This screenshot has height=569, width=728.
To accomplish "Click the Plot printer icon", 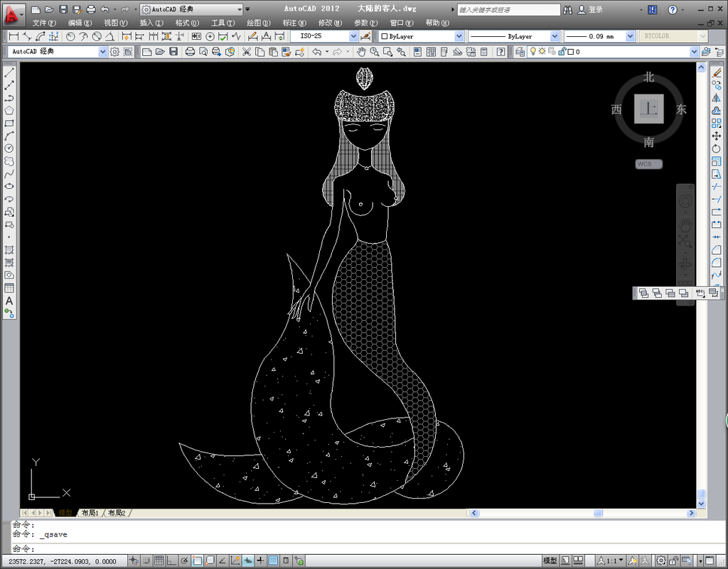I will click(190, 52).
